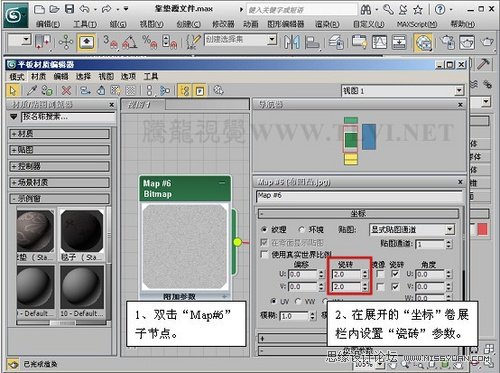Click the move children icon in editor toolbar
500x373 pixels.
tap(86, 90)
